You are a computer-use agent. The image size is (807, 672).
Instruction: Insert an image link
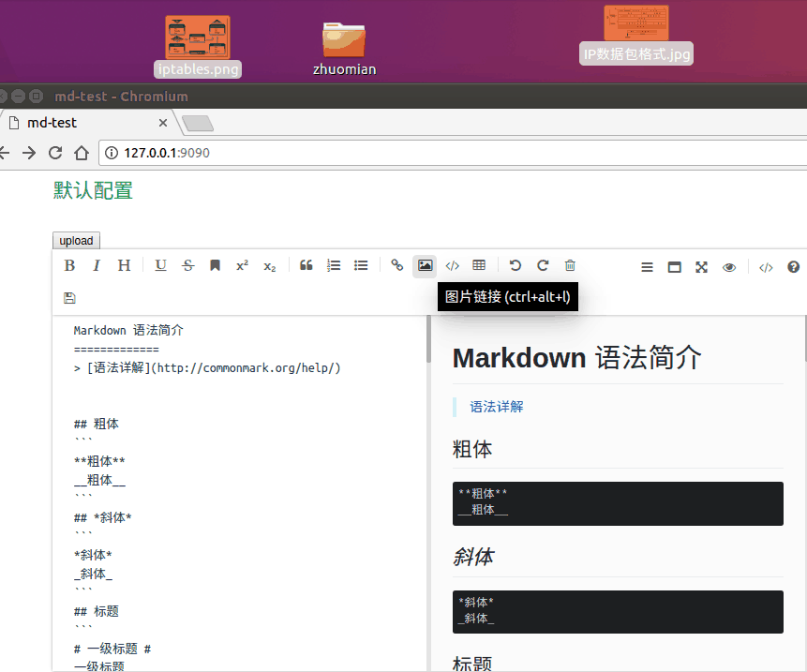tap(425, 265)
